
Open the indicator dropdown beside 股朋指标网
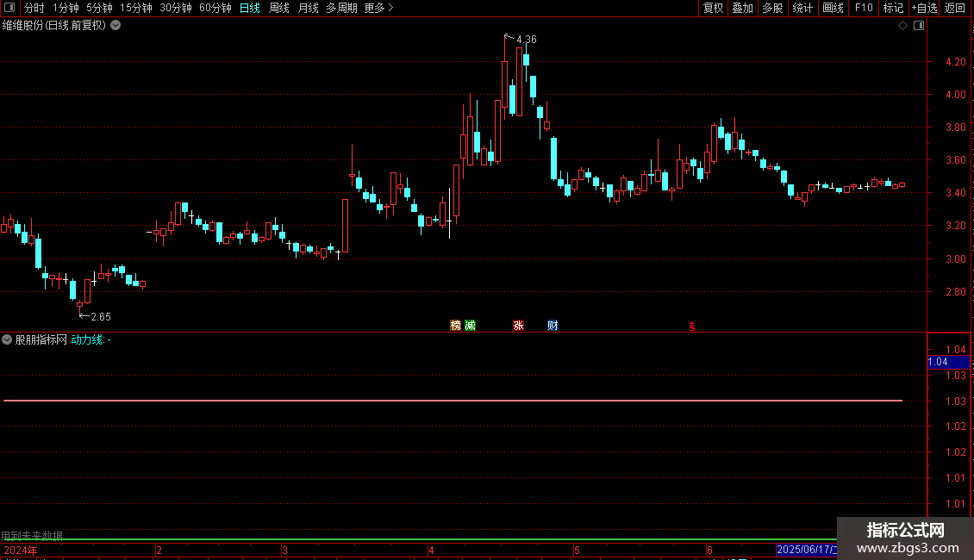click(7, 339)
